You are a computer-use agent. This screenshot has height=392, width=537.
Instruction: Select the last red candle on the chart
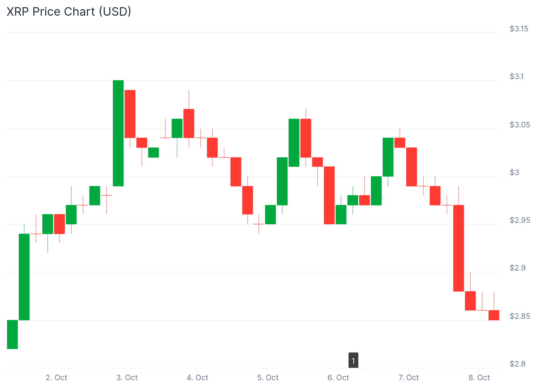point(494,315)
